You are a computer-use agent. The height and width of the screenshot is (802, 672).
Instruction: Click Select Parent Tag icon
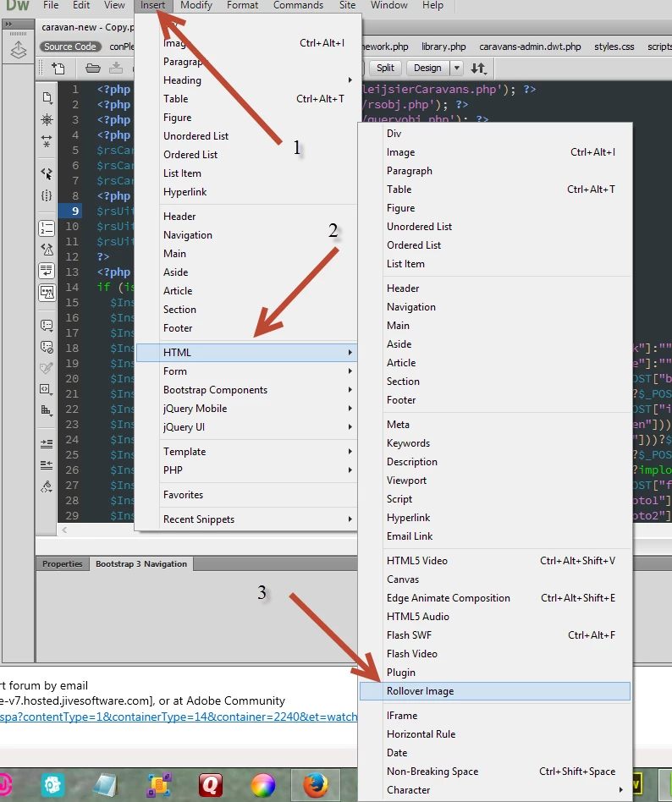(47, 174)
